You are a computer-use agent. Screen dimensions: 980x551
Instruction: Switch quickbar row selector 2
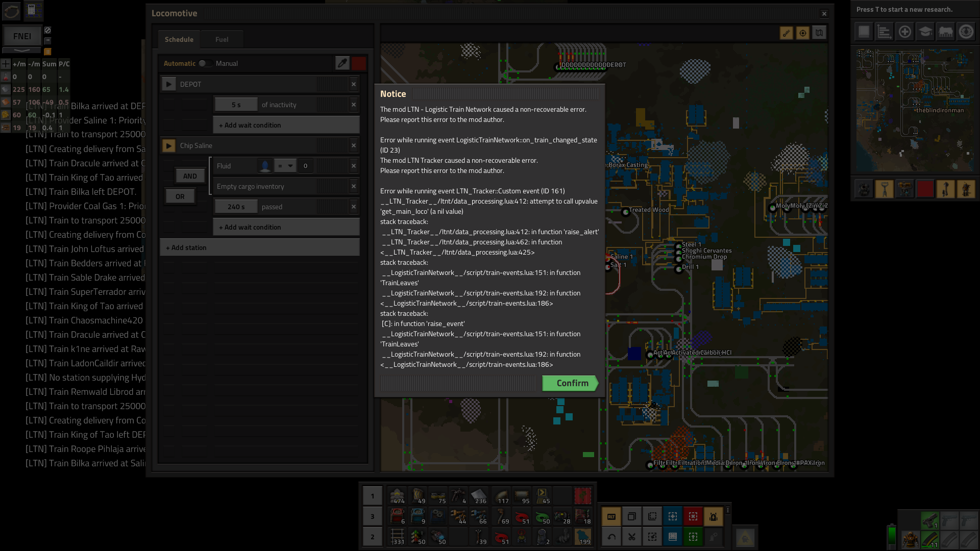click(372, 537)
